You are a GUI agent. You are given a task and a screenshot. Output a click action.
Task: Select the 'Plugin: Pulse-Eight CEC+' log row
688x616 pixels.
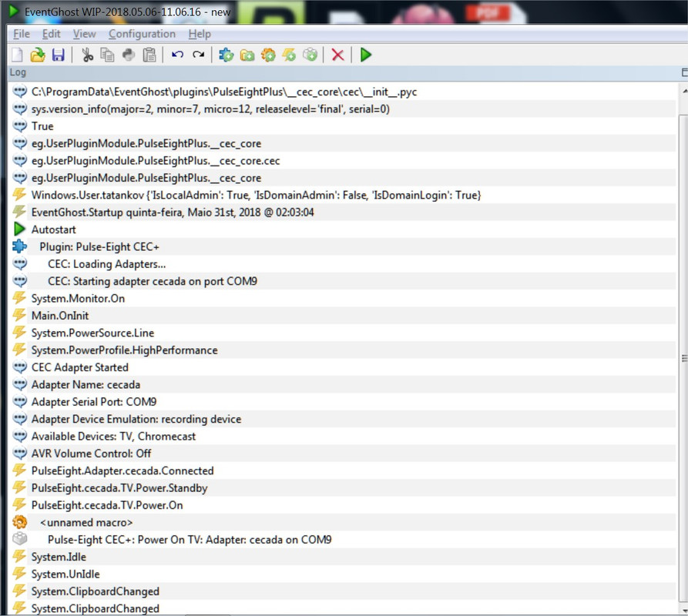[x=344, y=247]
